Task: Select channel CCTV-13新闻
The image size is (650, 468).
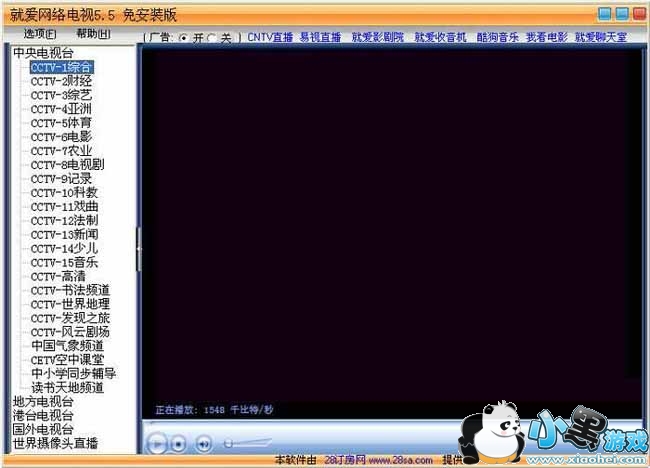Action: 64,235
